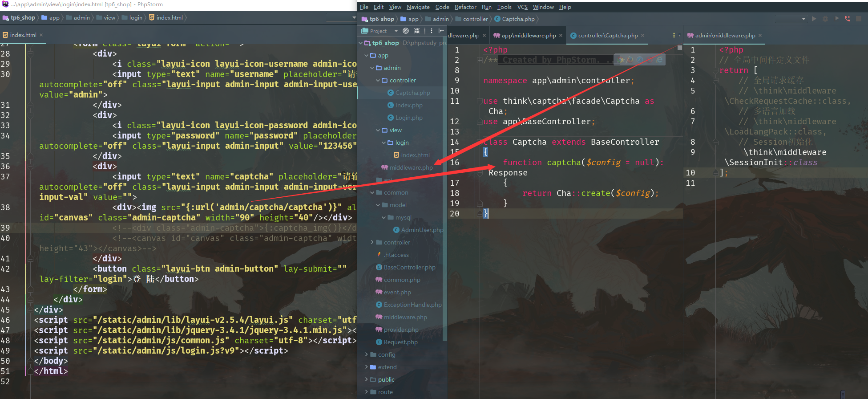Open the Refactor menu
This screenshot has height=399, width=868.
click(465, 7)
